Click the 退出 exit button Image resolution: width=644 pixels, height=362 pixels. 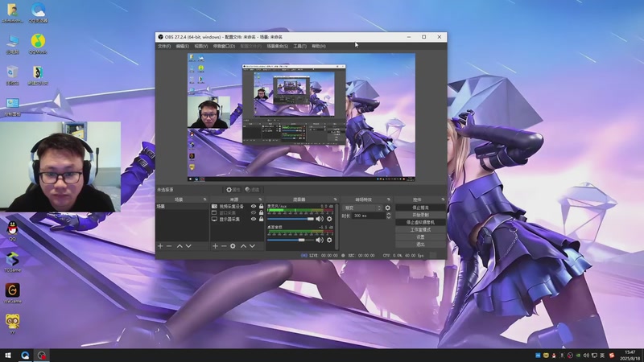[420, 245]
